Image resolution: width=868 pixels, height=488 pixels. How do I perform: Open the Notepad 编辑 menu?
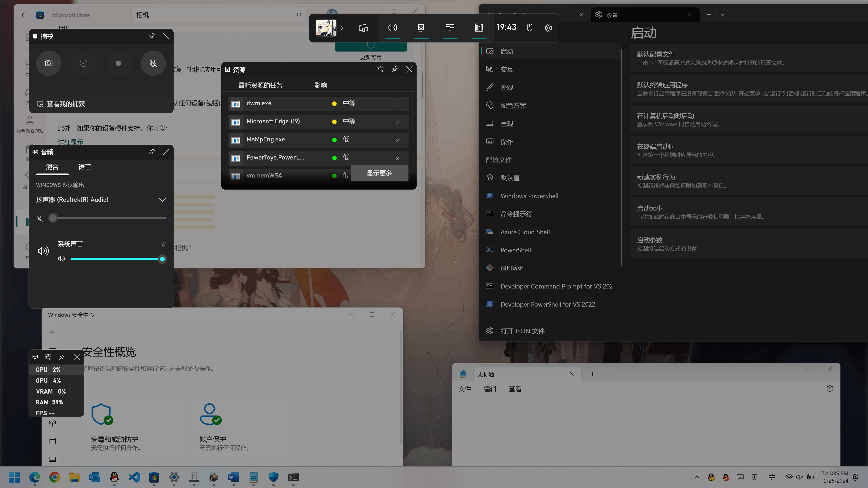[x=490, y=389]
